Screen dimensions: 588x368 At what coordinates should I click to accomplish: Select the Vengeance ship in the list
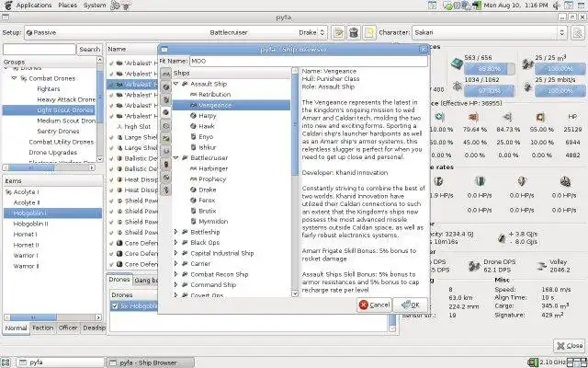[214, 105]
